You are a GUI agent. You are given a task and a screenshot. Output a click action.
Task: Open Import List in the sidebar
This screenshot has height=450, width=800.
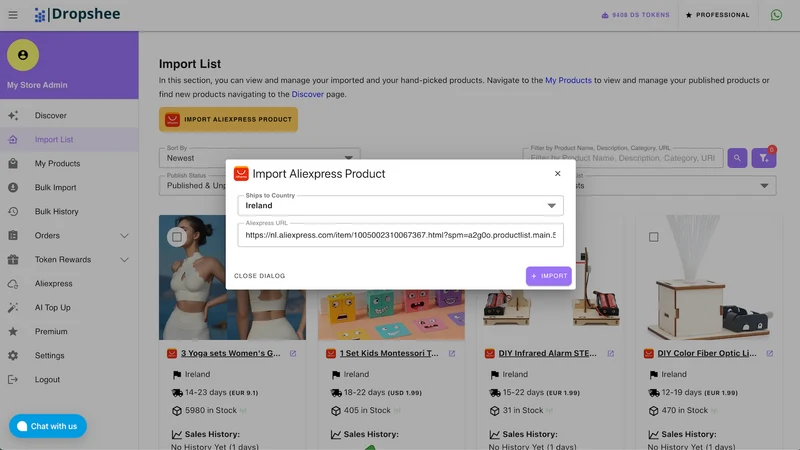coord(69,139)
